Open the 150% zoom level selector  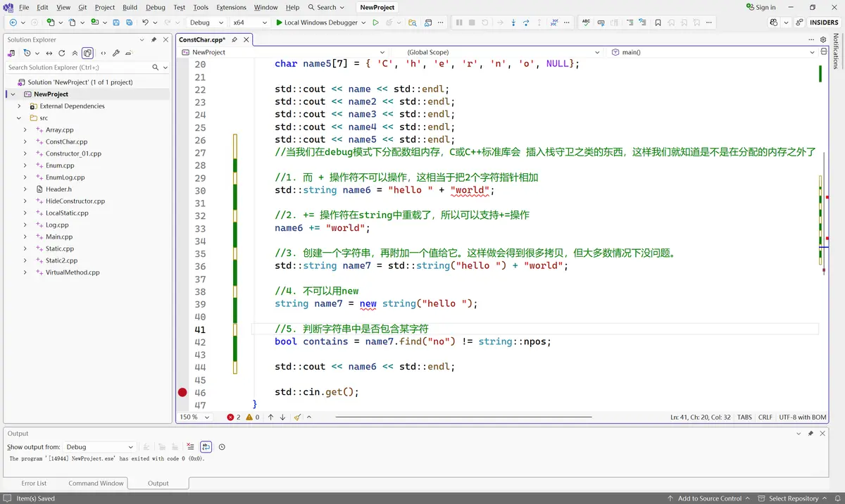194,417
